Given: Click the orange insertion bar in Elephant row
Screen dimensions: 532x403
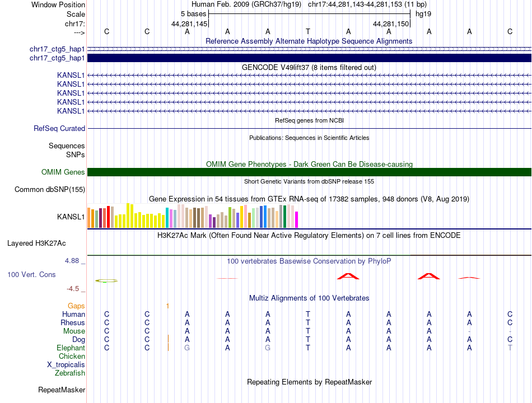Looking at the screenshot, I should (169, 348).
